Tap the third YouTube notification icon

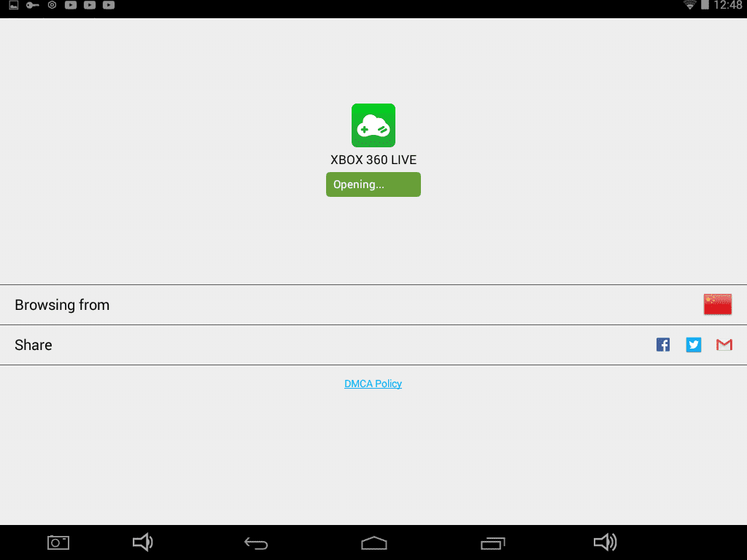coord(109,5)
